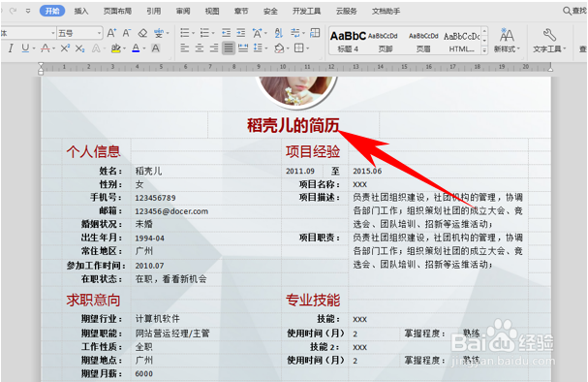Open the 文字工具 menu
The image size is (588, 382).
[549, 40]
